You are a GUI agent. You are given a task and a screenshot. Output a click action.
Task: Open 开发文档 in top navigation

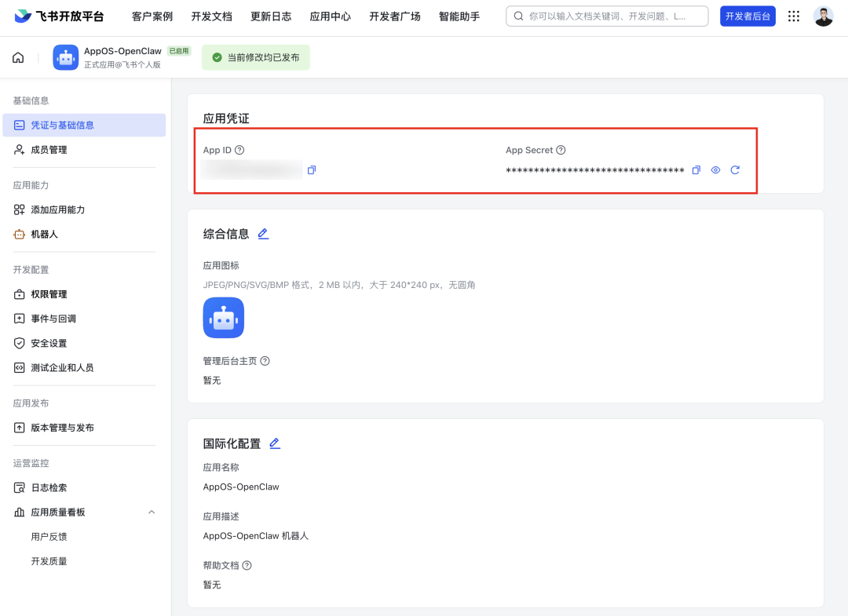click(210, 16)
